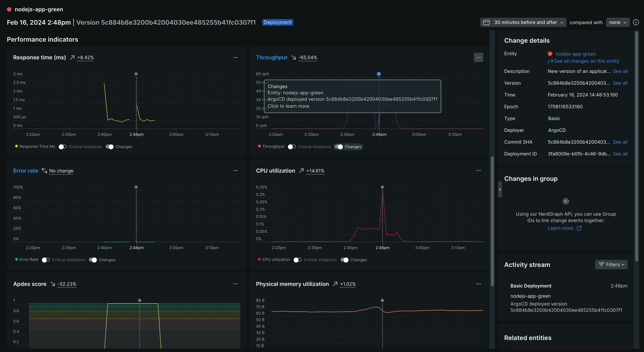644x352 pixels.
Task: Open Throughput chart options menu
Action: point(478,57)
